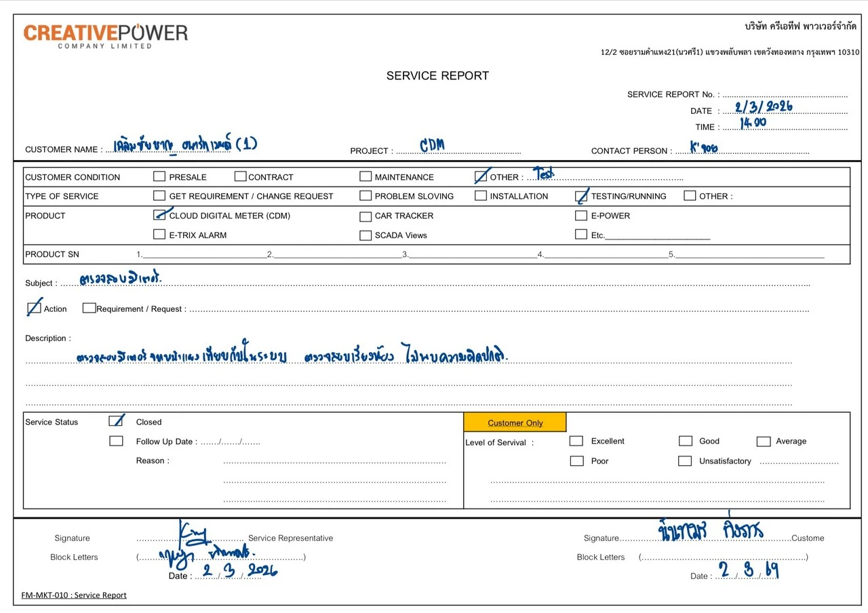Toggle the Action checkbox
The image size is (868, 613).
point(34,309)
